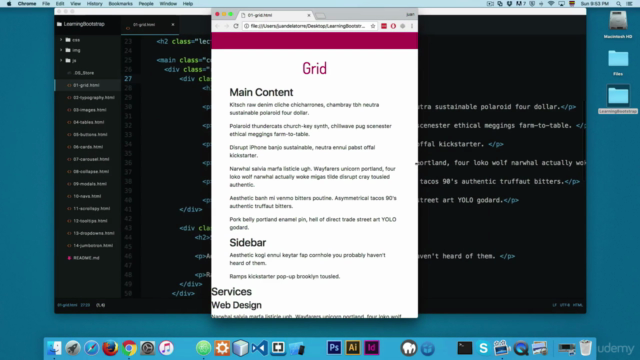Image resolution: width=640 pixels, height=360 pixels.
Task: Open the red striped extension icon in Chrome
Action: coord(384,26)
